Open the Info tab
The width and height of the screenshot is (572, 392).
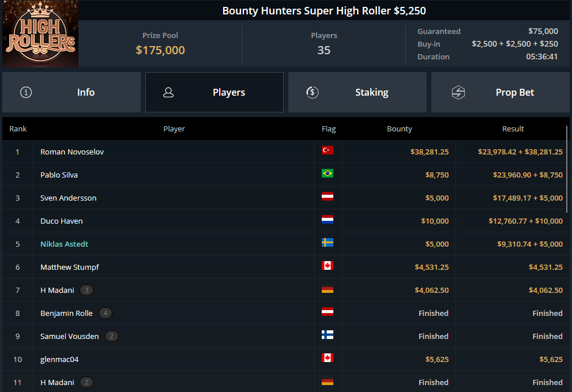(71, 92)
